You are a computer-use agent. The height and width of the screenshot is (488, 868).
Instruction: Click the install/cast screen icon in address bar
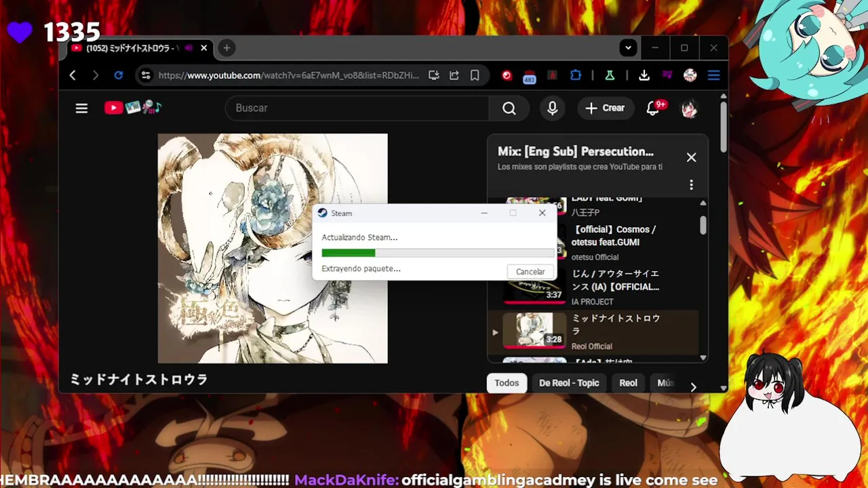pos(434,75)
